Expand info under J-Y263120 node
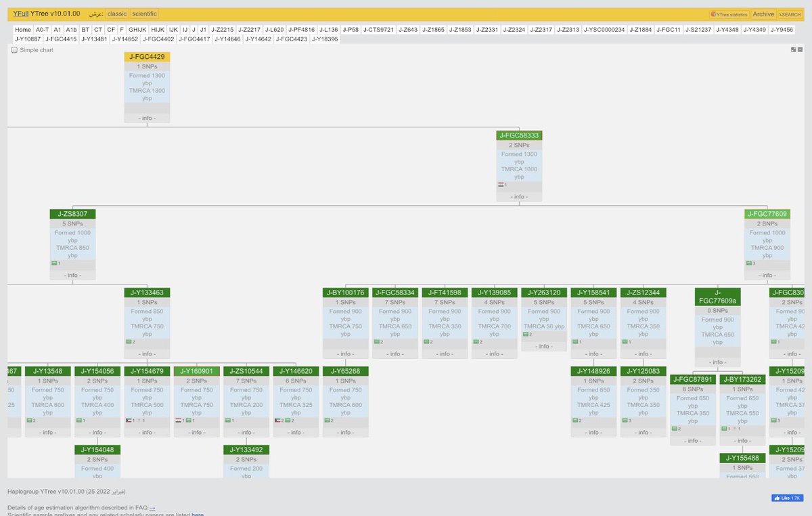812x516 pixels. (x=544, y=346)
